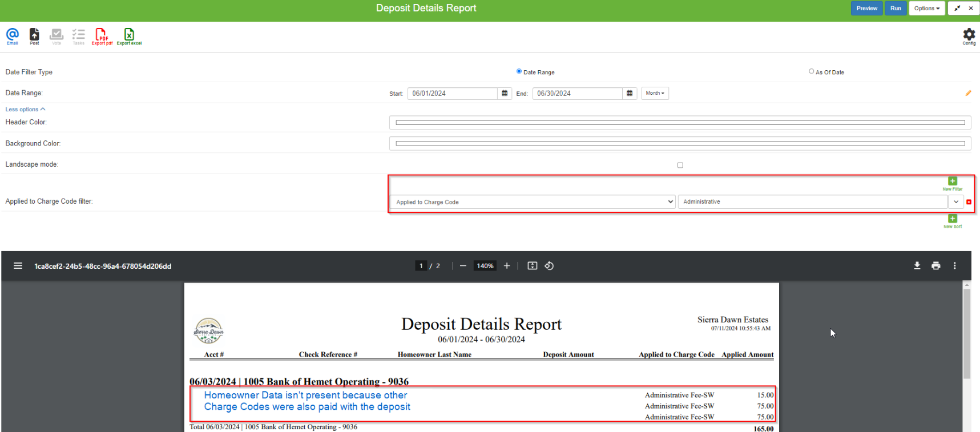The width and height of the screenshot is (980, 432).
Task: Click the 165.00 total amount
Action: click(x=763, y=429)
